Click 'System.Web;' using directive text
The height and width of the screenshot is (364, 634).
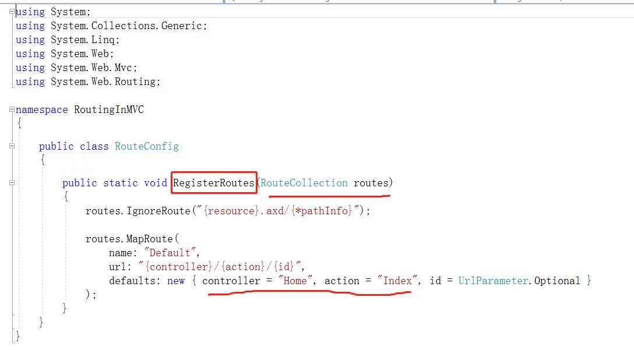click(82, 54)
